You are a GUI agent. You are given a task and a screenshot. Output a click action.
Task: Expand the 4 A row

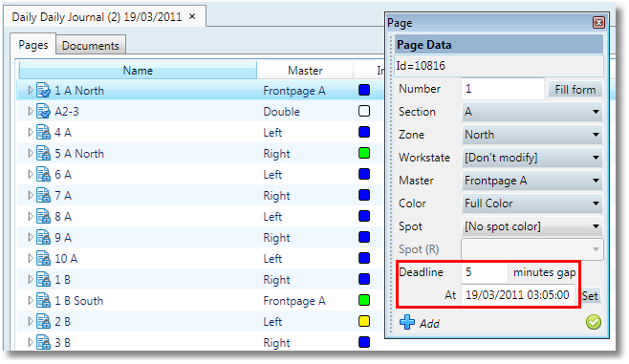(30, 132)
